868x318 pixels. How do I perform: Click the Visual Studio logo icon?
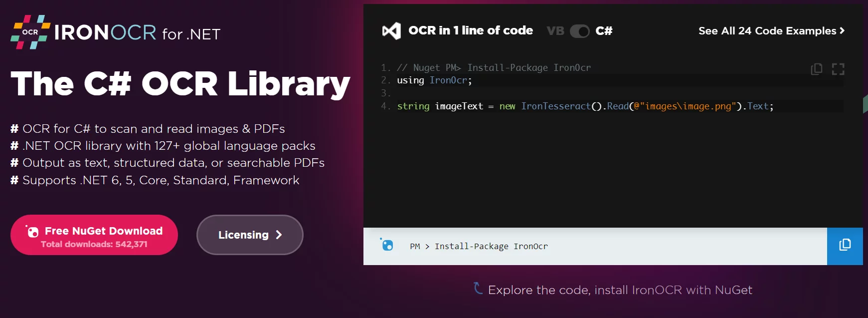(x=391, y=31)
